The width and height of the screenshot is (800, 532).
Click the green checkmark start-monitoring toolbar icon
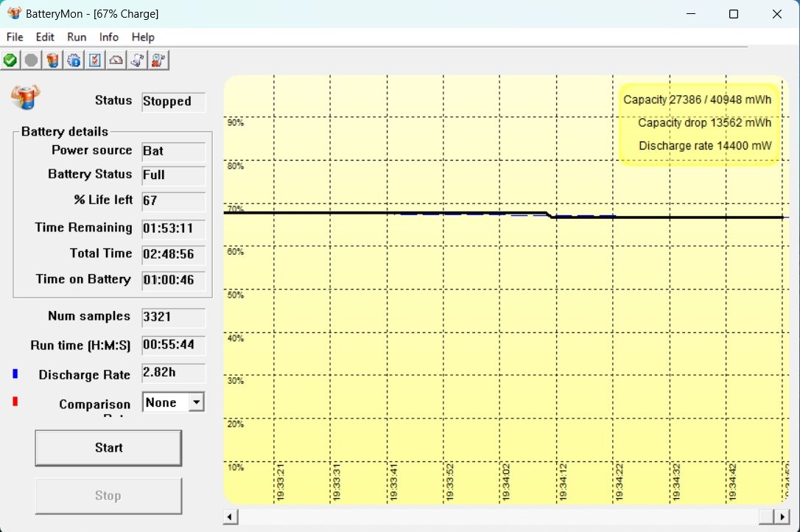10,60
